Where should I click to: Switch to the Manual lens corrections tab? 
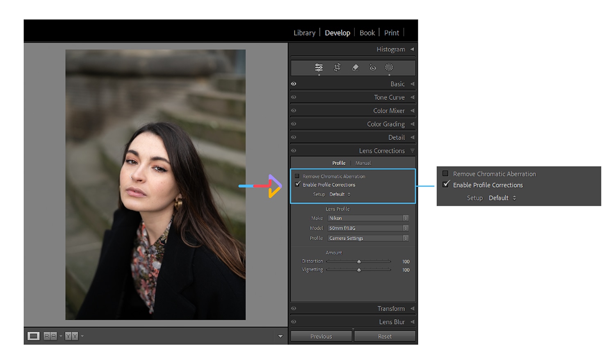[x=363, y=163]
